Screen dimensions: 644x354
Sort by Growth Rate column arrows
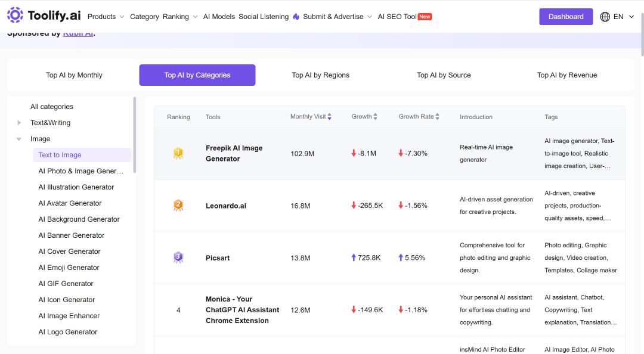point(438,117)
